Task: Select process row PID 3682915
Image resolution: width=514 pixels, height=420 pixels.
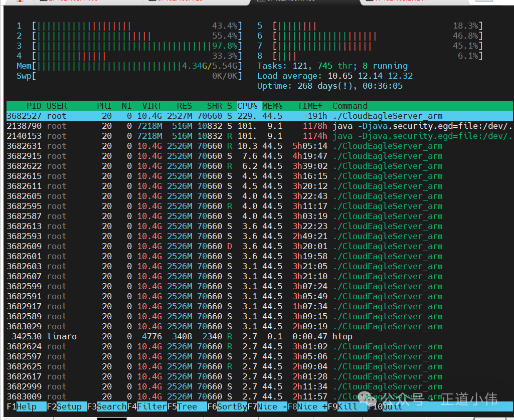Action: click(x=260, y=156)
